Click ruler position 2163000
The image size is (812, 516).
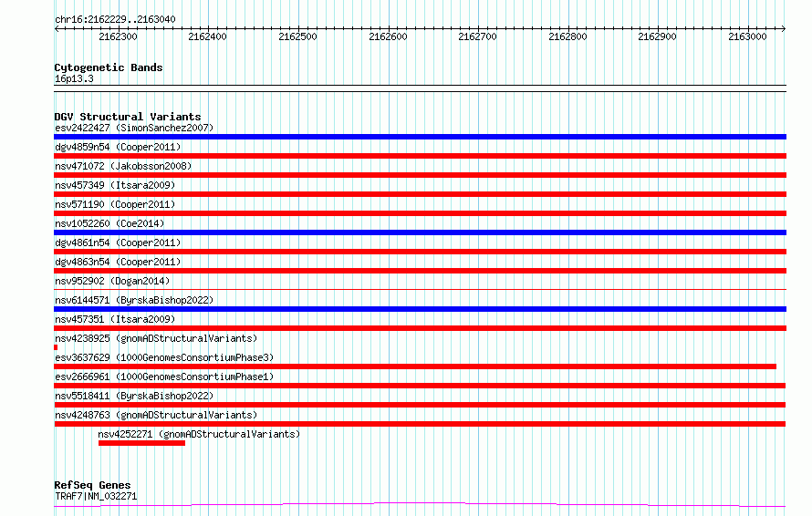click(747, 36)
